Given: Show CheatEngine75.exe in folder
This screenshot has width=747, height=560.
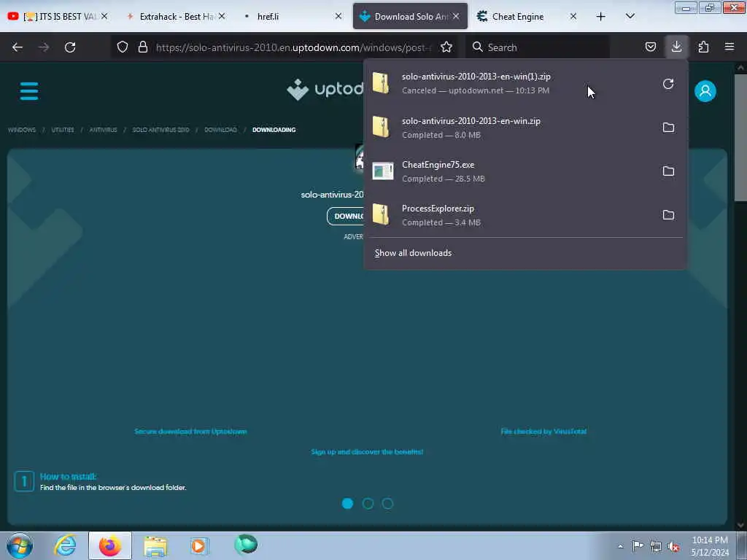Looking at the screenshot, I should point(668,171).
